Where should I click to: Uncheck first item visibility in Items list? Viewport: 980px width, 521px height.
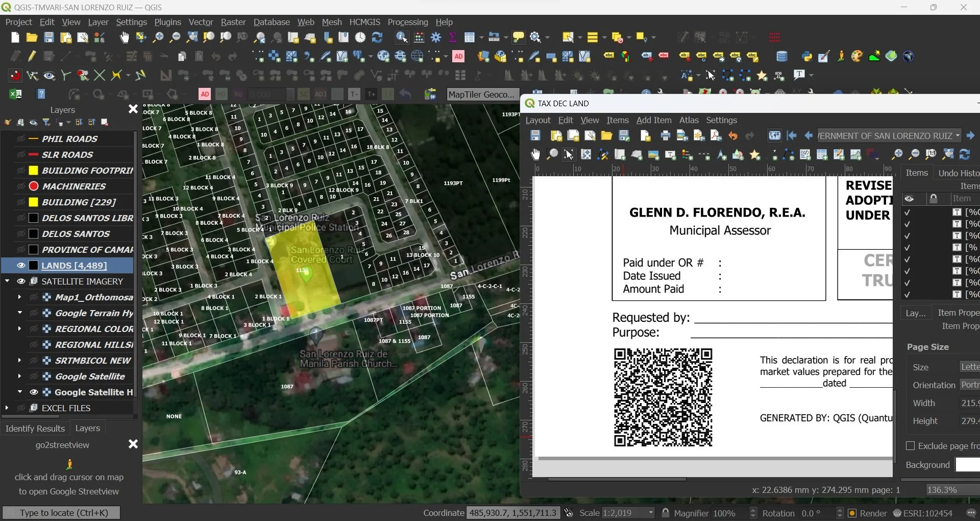[x=908, y=212]
